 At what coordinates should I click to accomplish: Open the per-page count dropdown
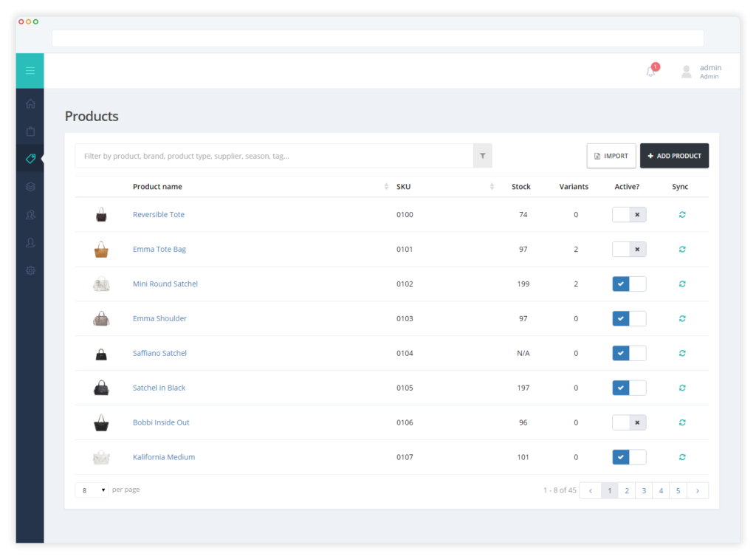91,490
